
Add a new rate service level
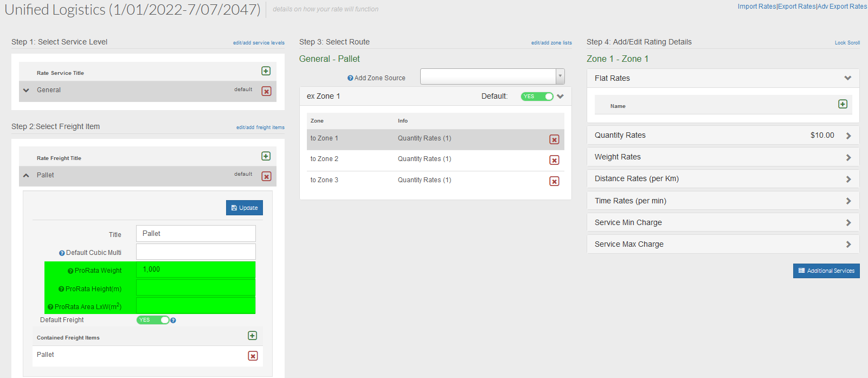(x=266, y=71)
